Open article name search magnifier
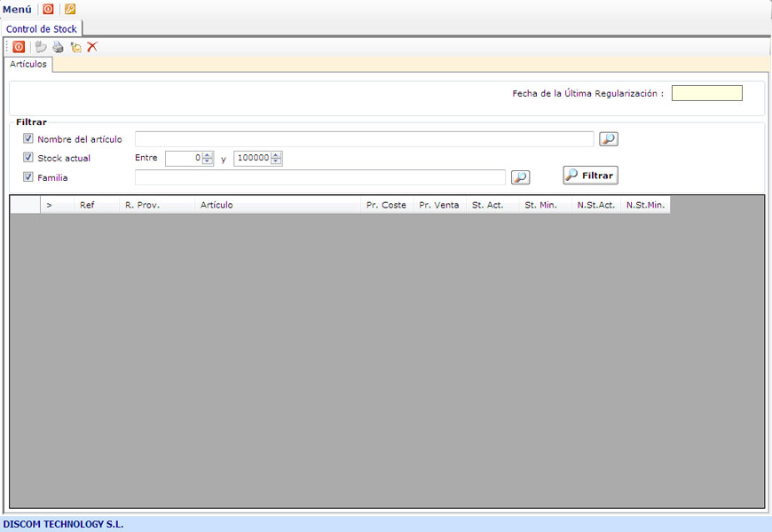The height and width of the screenshot is (532, 772). pyautogui.click(x=608, y=139)
